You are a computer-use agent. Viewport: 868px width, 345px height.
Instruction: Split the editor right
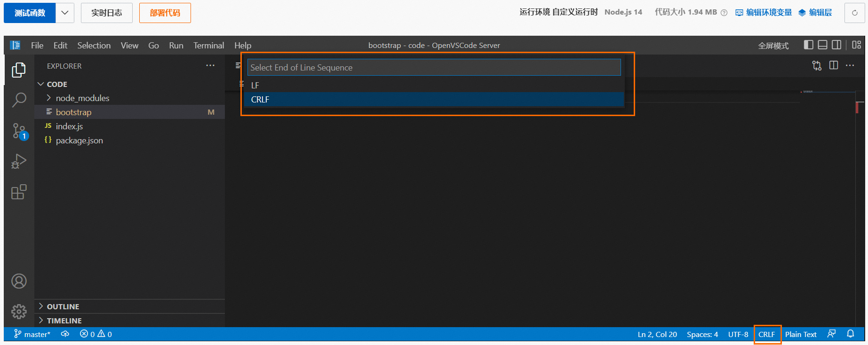pyautogui.click(x=834, y=65)
